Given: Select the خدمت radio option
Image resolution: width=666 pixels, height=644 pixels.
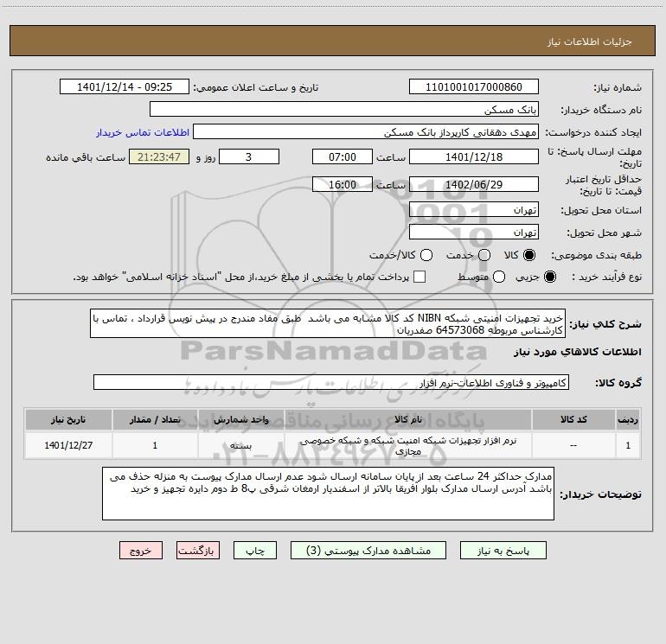Looking at the screenshot, I should pyautogui.click(x=484, y=255).
